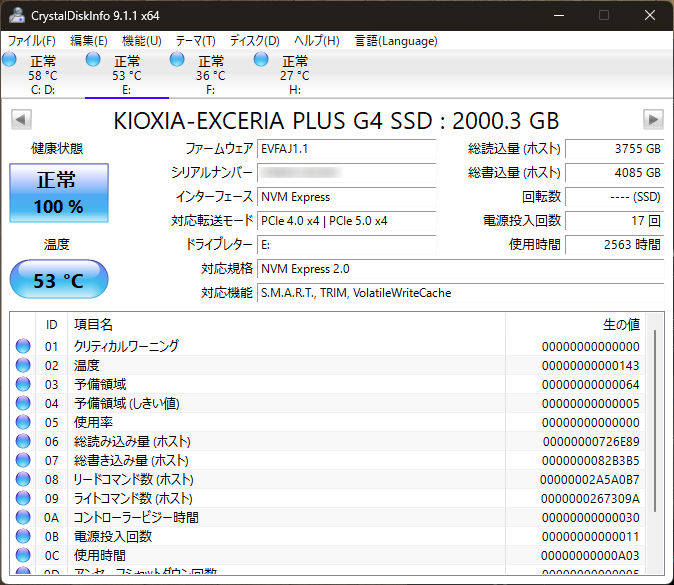Click the interface field NVM Express
674x585 pixels.
click(346, 197)
